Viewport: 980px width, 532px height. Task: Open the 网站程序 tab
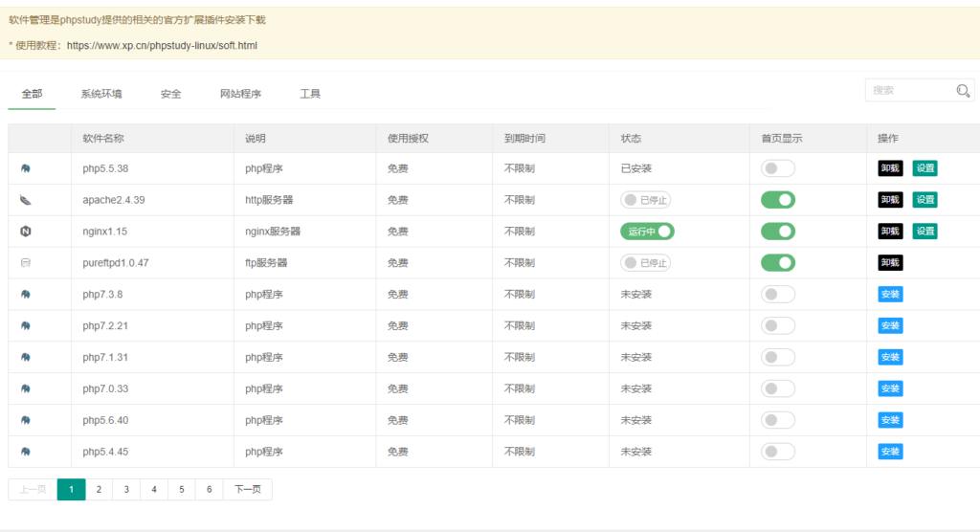(x=240, y=94)
